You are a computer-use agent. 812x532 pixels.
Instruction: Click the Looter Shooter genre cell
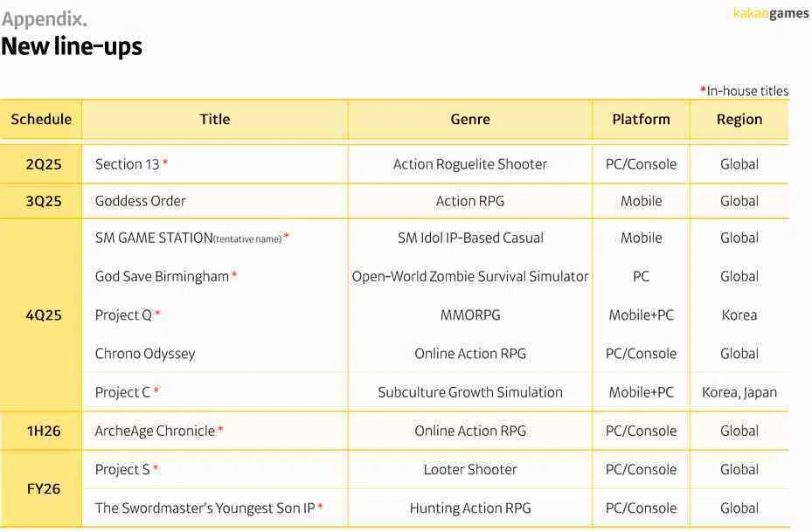click(x=470, y=469)
